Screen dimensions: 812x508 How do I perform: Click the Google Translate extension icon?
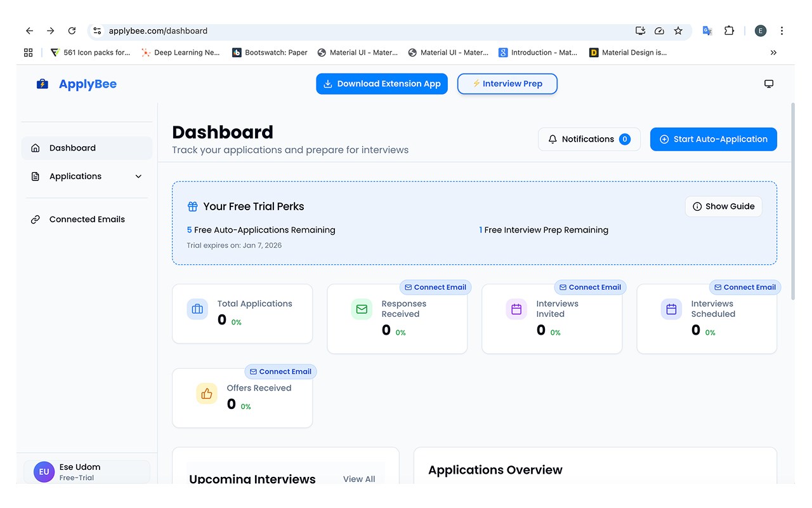coord(707,30)
